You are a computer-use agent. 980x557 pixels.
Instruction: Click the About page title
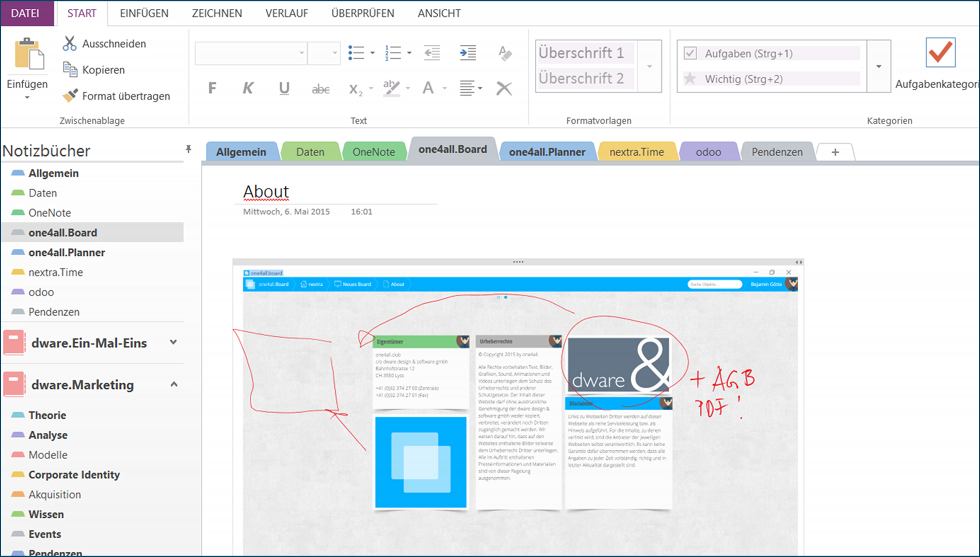266,191
